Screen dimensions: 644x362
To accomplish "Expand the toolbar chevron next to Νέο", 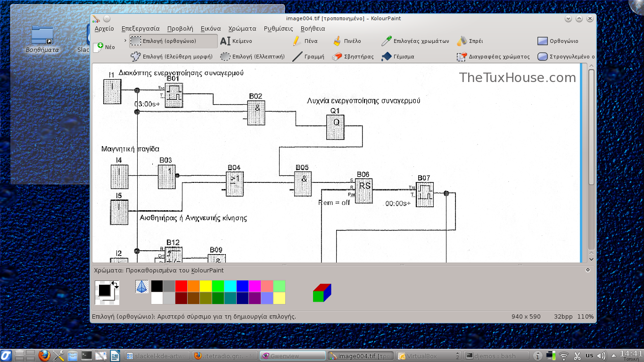I will [125, 41].
